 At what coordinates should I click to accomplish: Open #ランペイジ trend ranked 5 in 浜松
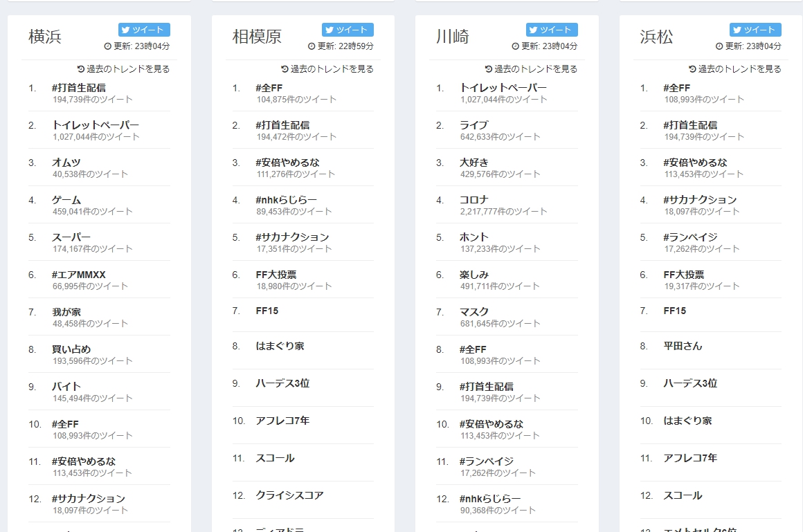[x=690, y=237]
